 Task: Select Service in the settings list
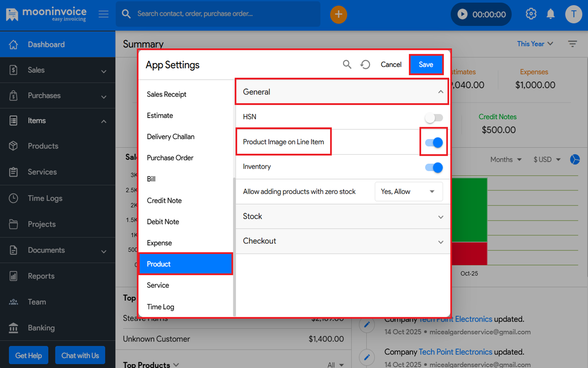[x=158, y=285]
